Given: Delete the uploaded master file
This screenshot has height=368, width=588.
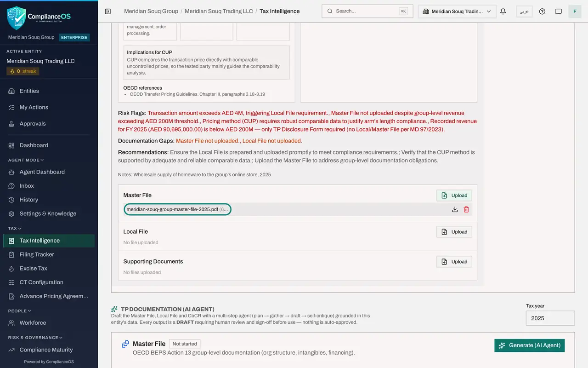Looking at the screenshot, I should (466, 209).
